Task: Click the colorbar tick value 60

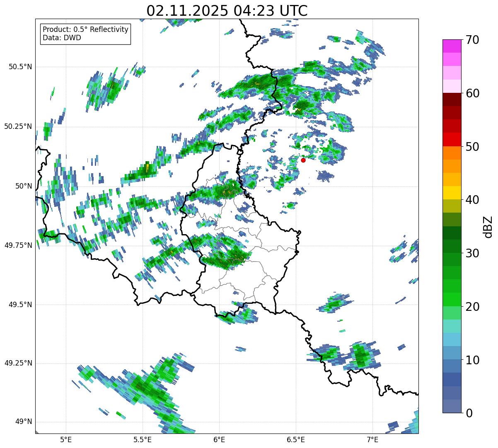Action: tap(473, 93)
